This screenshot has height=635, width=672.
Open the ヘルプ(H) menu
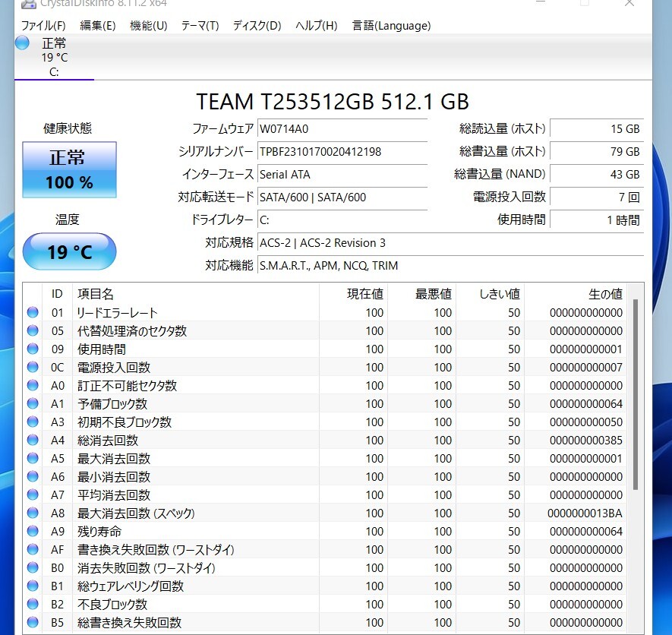(x=317, y=26)
